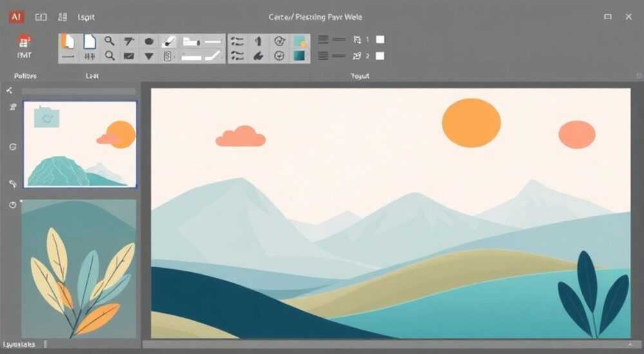Click the page icon with S symbol
Screen dimensions: 644x354
pos(167,56)
